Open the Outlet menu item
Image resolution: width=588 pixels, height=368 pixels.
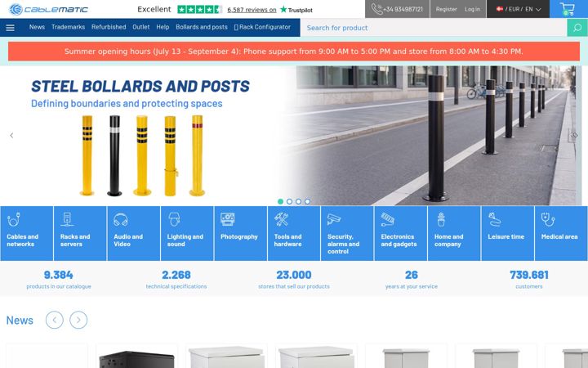pyautogui.click(x=141, y=27)
